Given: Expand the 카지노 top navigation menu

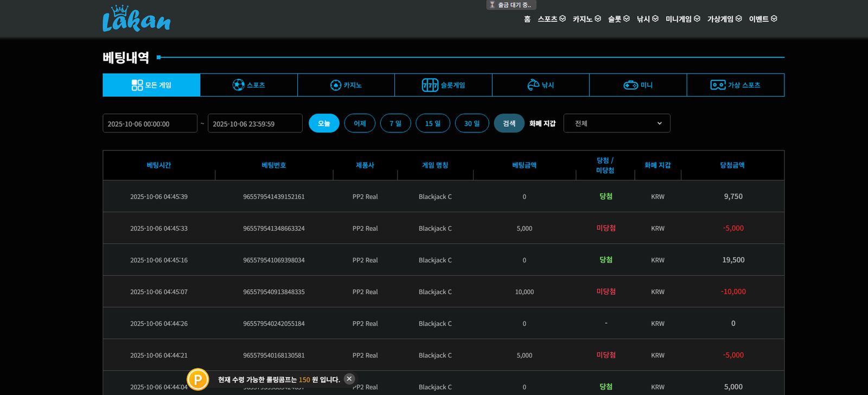Looking at the screenshot, I should click(586, 19).
